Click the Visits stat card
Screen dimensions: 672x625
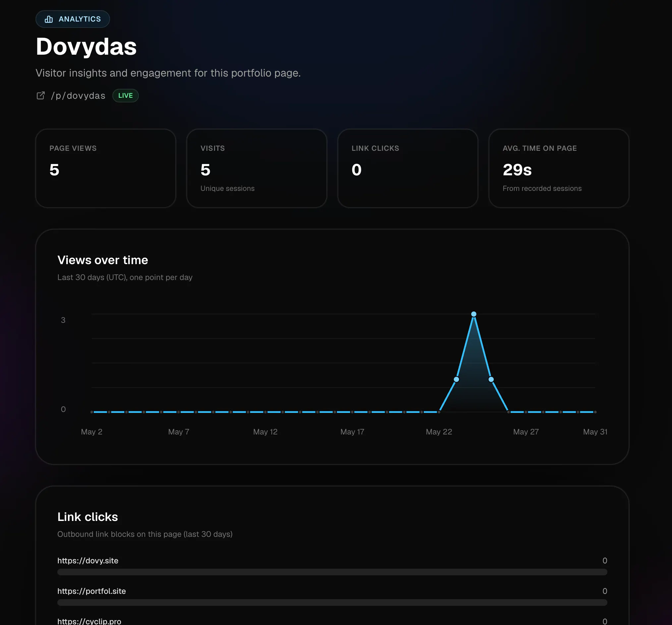256,168
